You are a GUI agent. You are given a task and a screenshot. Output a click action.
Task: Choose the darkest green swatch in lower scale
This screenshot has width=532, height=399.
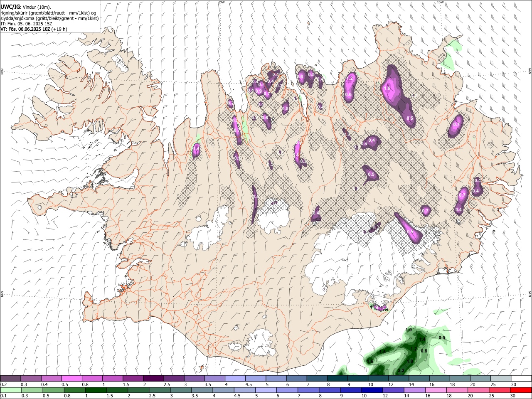point(96,390)
